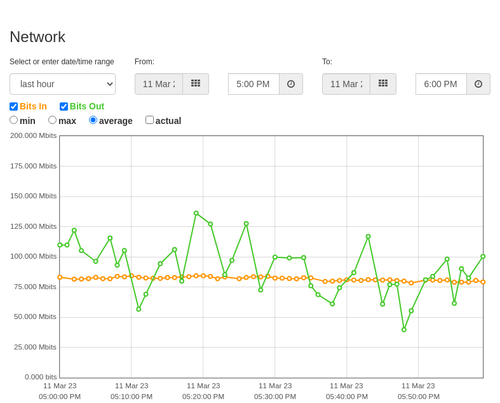Click the 0.000 bits axis label
The width and height of the screenshot is (500, 403).
click(x=41, y=377)
